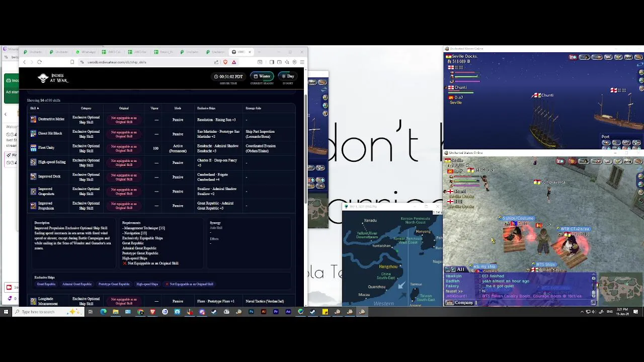Click the High-speed Ships chip
644x362 pixels.
pyautogui.click(x=147, y=284)
